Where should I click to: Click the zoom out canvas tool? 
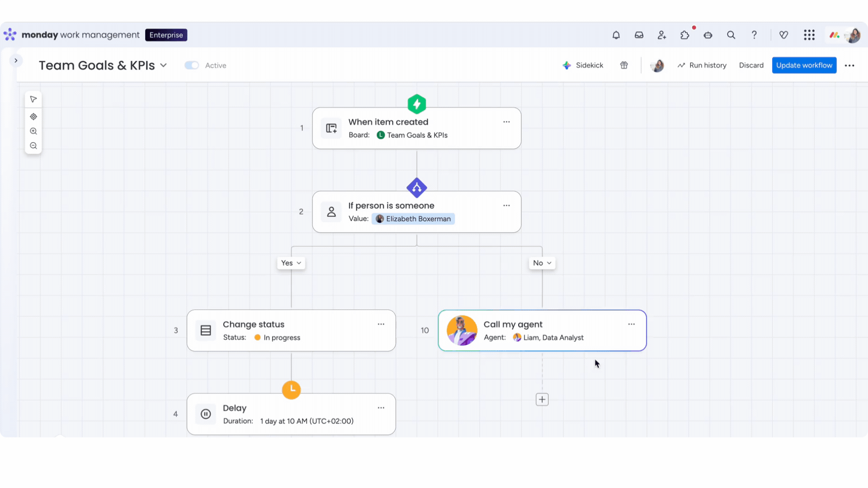tap(33, 146)
